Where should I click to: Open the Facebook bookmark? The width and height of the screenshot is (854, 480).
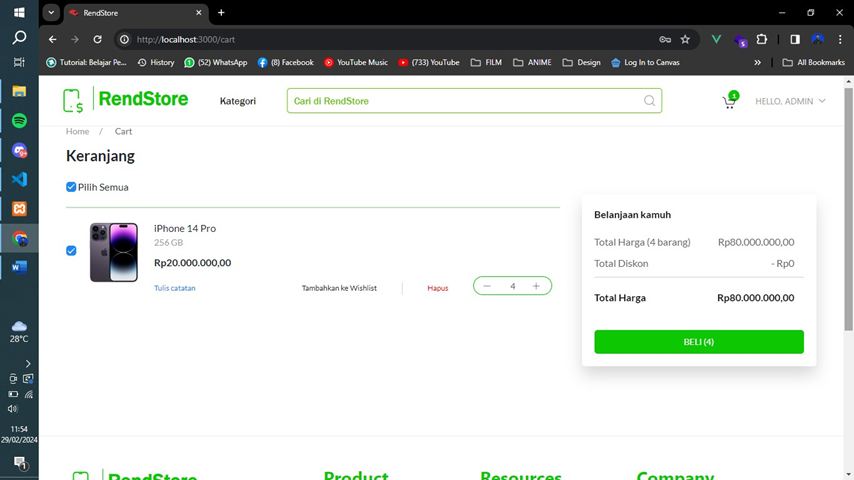tap(285, 63)
